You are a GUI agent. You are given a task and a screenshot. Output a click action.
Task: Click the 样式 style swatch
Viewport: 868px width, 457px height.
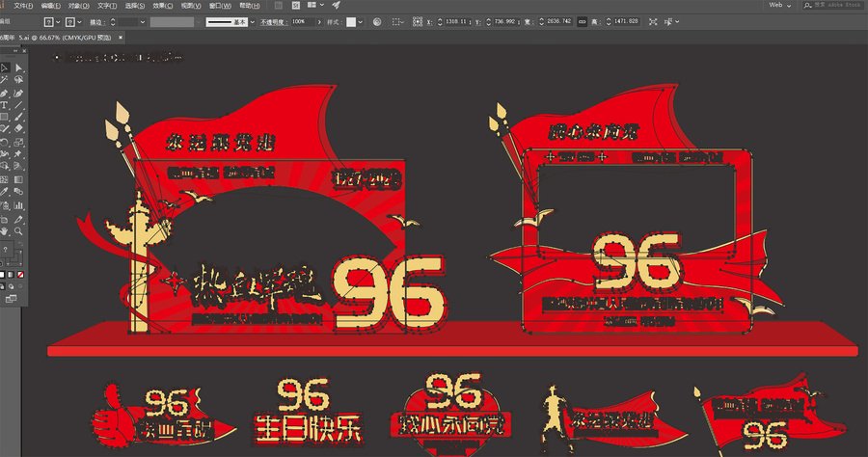(351, 22)
